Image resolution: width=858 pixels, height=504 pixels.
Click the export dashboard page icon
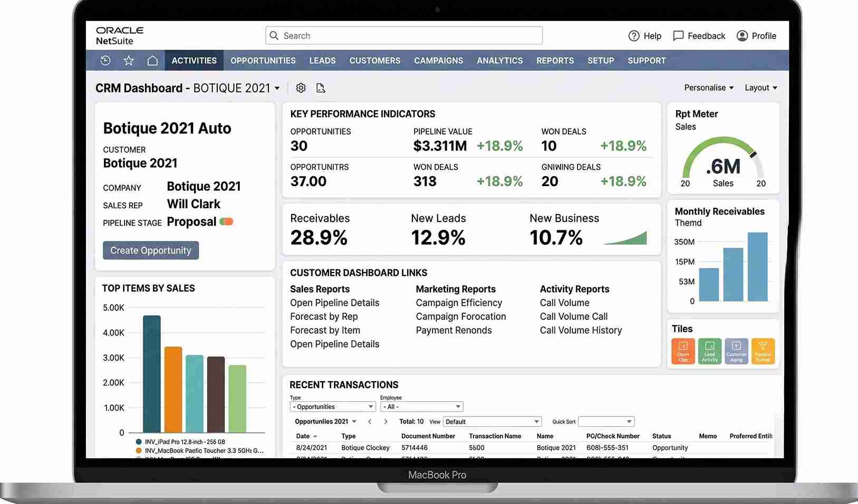point(321,88)
